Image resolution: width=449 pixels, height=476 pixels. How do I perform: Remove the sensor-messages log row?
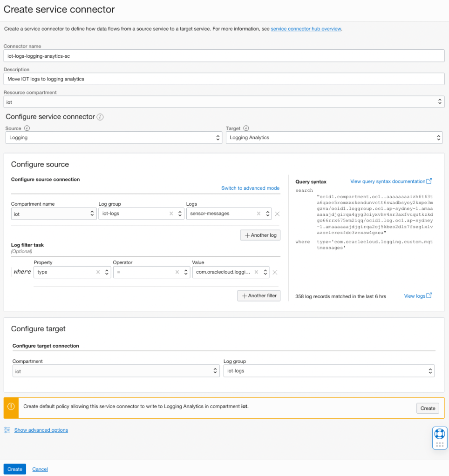277,214
